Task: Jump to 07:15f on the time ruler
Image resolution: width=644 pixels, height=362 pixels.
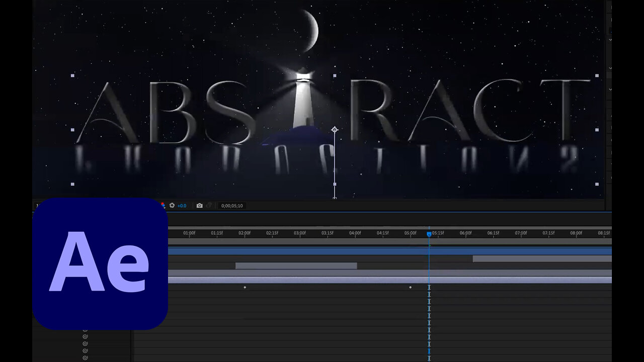Action: (548, 233)
